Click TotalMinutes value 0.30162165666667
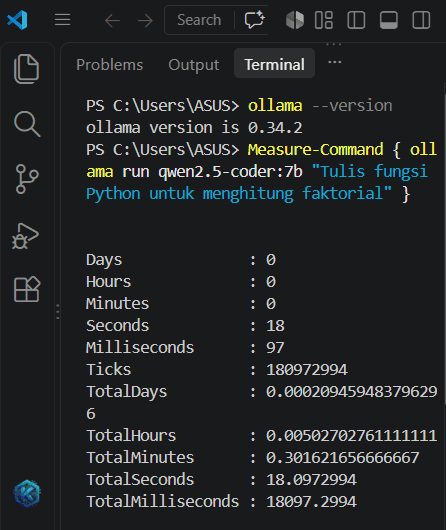This screenshot has width=446, height=530. pos(343,457)
